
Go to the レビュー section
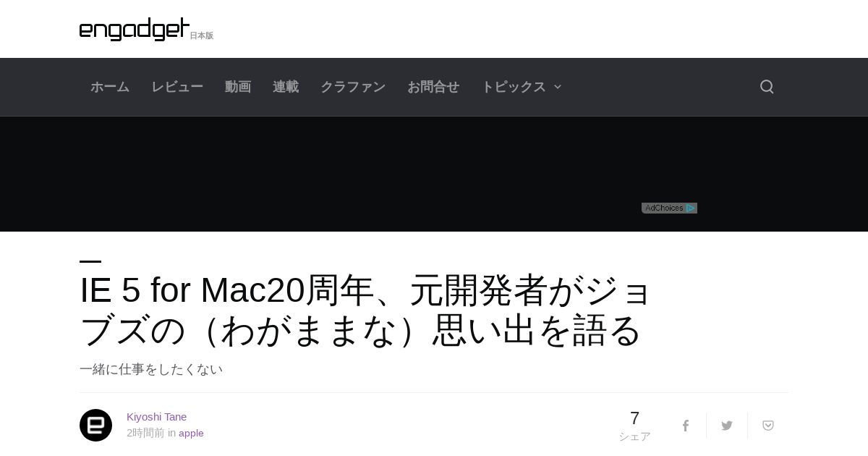177,87
